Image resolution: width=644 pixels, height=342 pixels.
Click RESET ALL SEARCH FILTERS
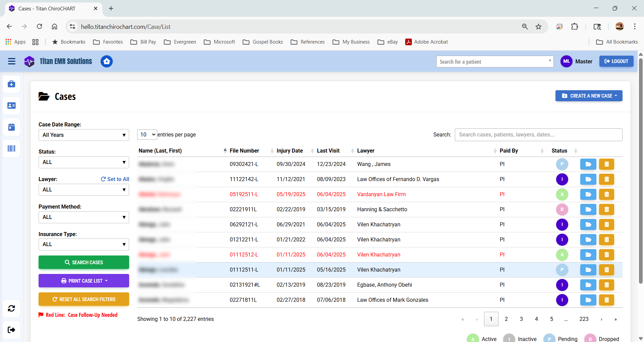click(x=84, y=299)
